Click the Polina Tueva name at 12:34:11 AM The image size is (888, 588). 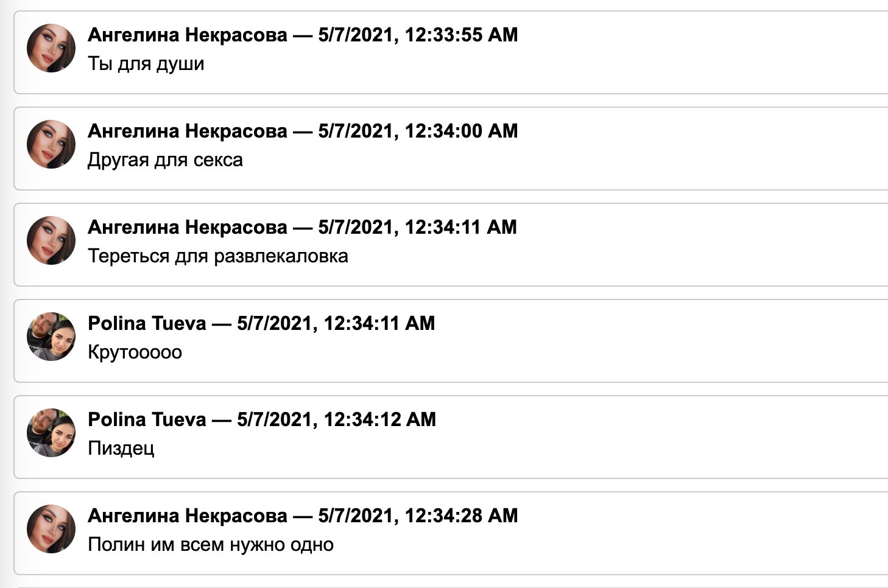tap(147, 323)
